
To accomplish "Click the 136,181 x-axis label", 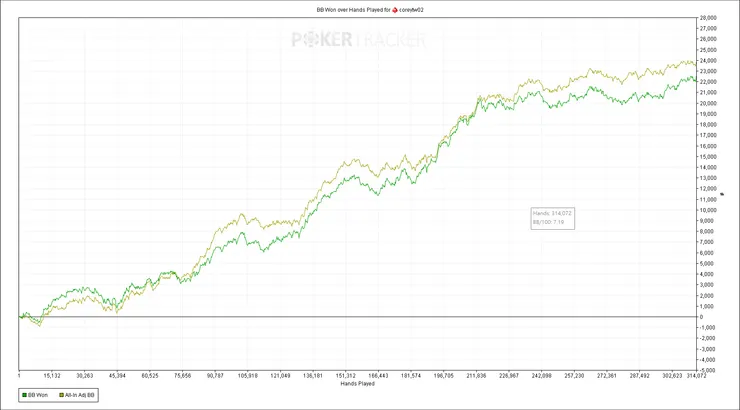I will point(313,376).
